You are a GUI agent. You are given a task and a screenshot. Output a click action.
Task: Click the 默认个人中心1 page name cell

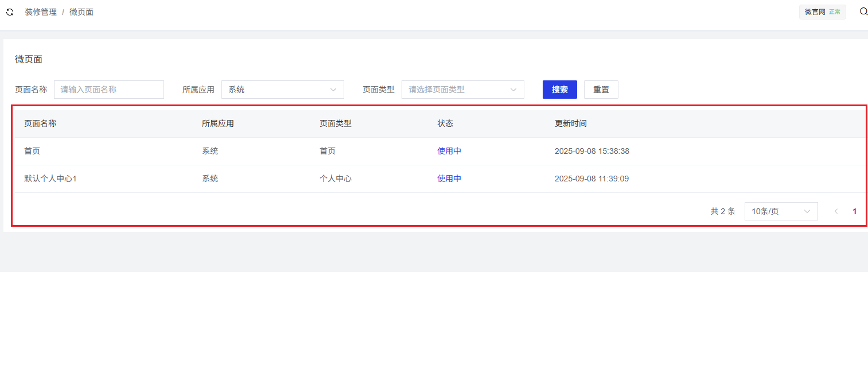coord(50,179)
